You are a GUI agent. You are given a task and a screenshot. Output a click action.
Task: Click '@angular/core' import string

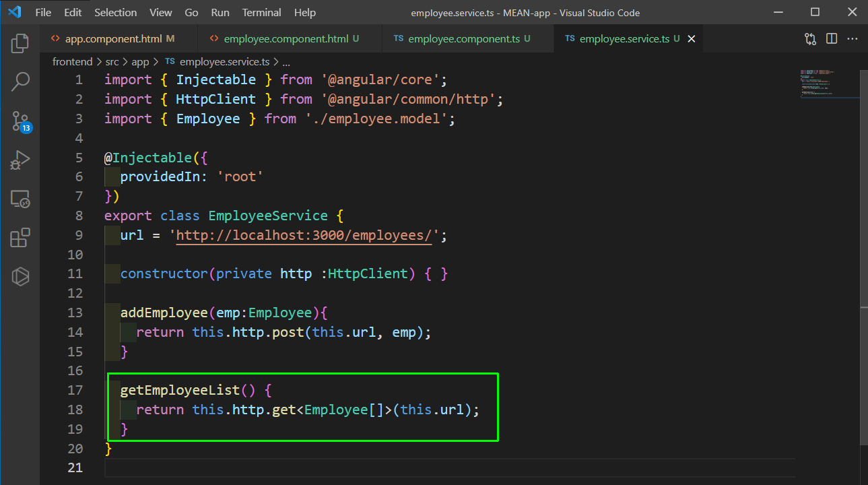[x=385, y=79]
